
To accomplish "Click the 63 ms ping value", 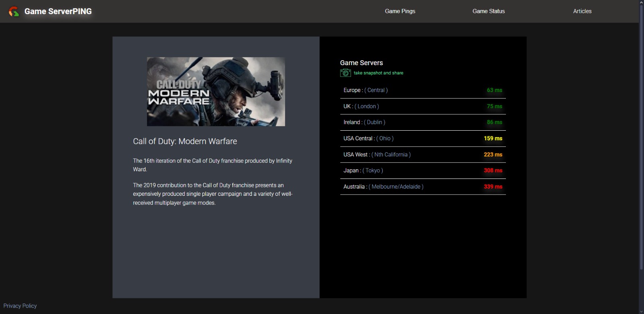I will coord(494,90).
